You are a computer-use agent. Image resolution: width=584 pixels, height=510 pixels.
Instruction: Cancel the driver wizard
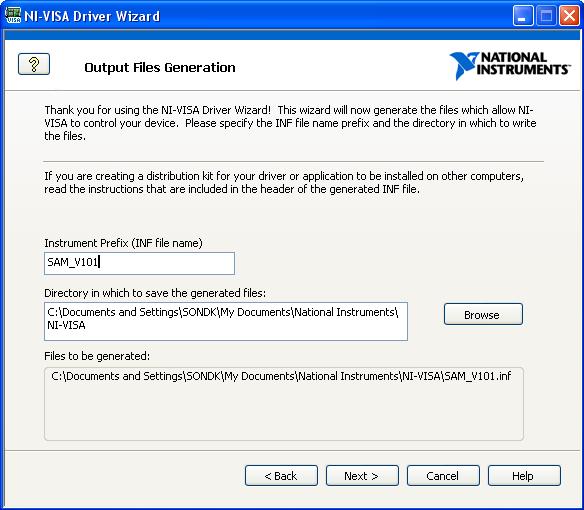pos(443,476)
